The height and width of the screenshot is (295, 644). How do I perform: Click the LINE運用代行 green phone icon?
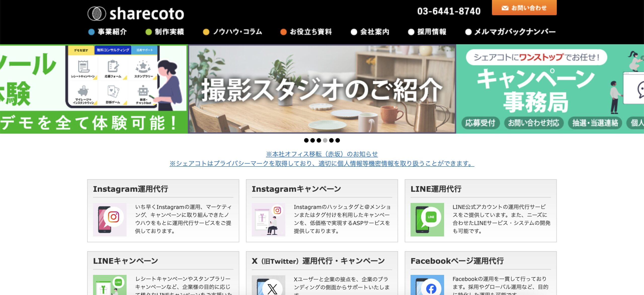point(427,220)
